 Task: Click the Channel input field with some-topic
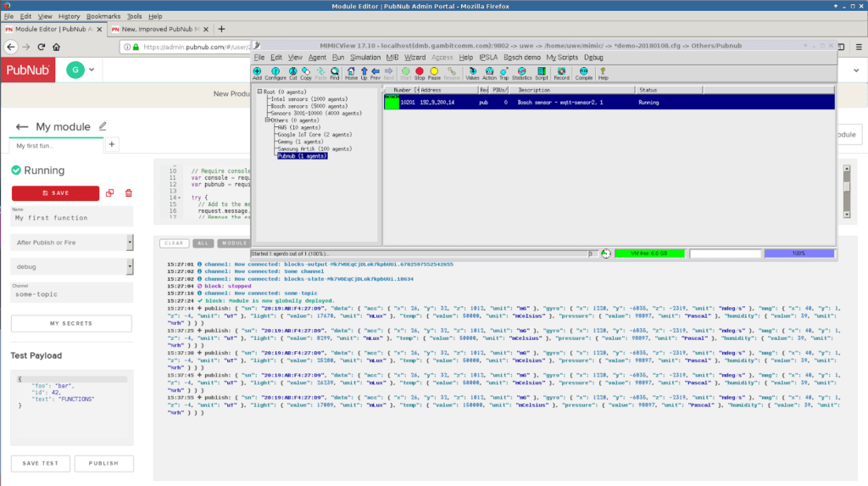tap(71, 296)
